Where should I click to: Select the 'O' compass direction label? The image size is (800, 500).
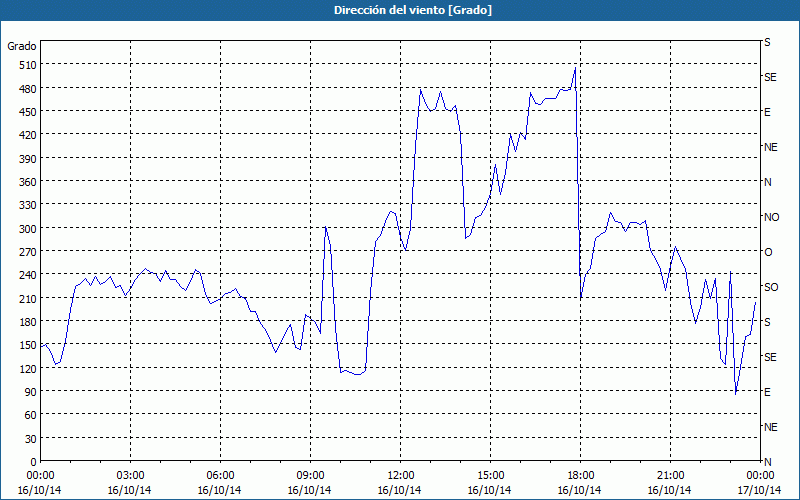[768, 252]
